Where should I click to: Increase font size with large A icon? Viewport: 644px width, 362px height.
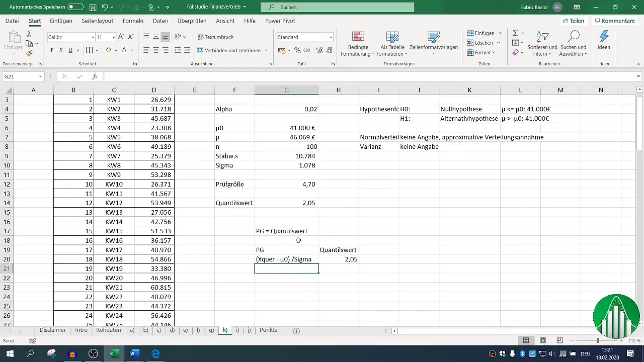122,37
